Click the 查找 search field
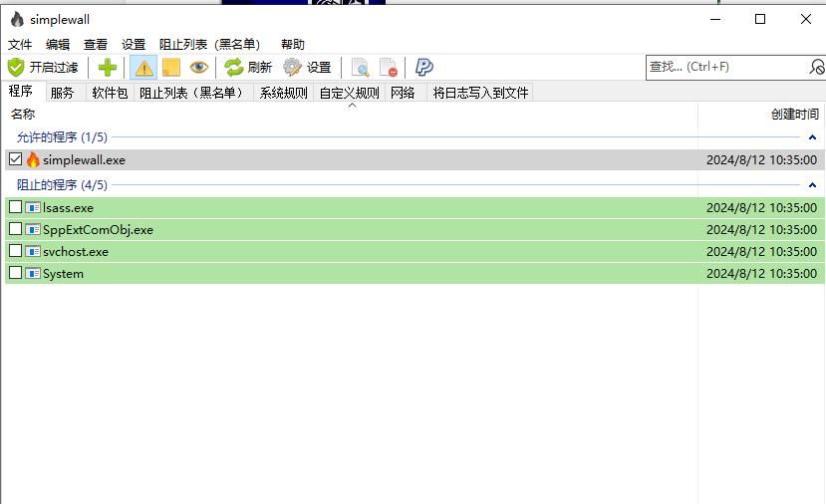Viewport: 826px width, 504px height. [x=725, y=67]
